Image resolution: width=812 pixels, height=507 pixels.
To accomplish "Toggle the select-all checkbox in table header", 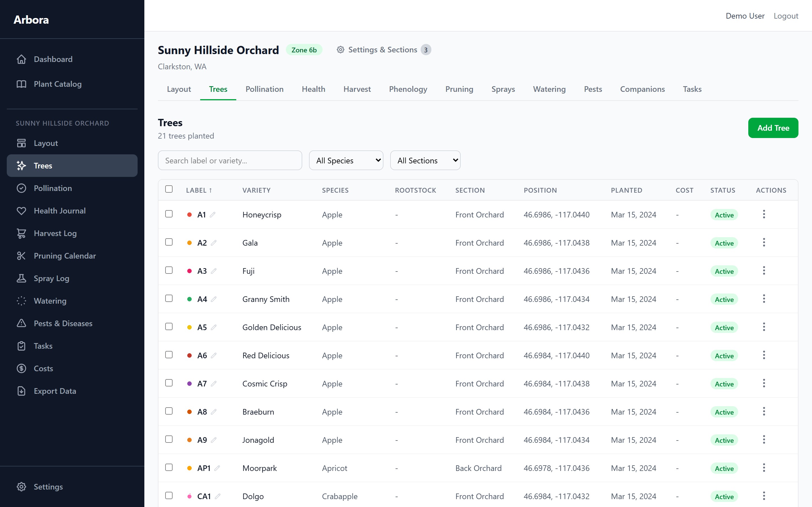I will point(169,189).
